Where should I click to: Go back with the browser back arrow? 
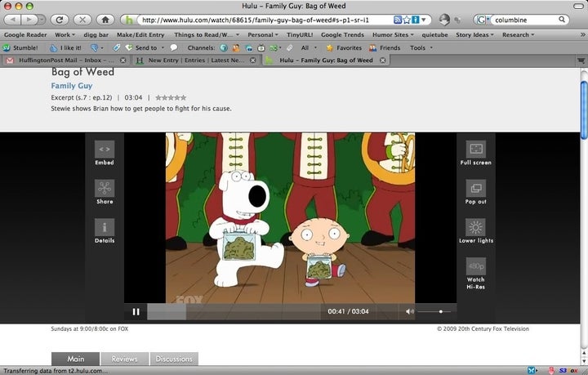[x=13, y=20]
